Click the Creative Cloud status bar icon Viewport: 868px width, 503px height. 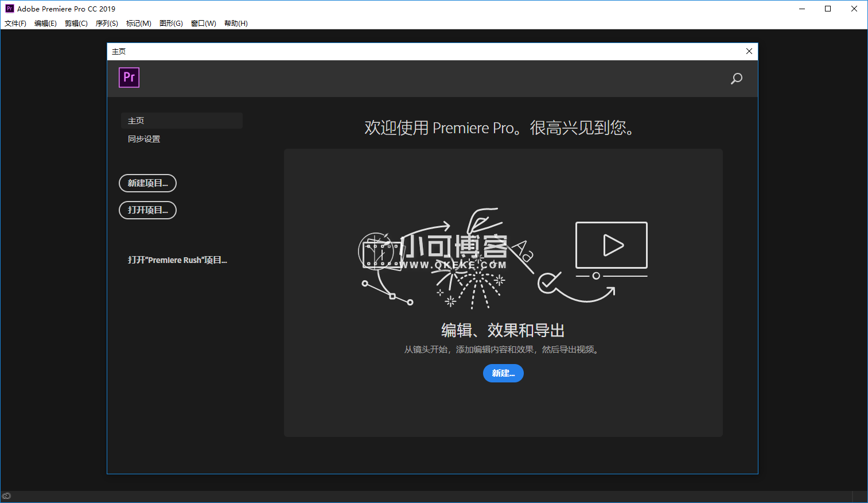tap(6, 496)
